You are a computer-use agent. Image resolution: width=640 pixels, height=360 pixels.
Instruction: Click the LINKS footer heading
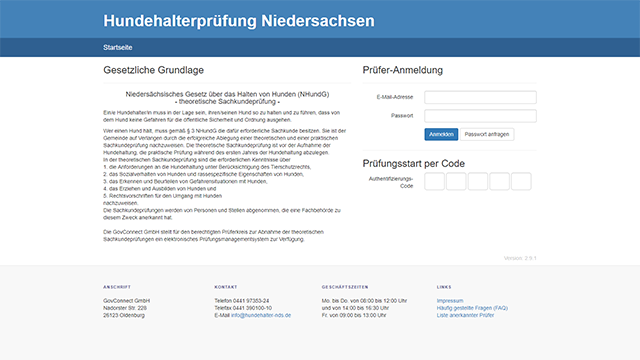tap(444, 287)
